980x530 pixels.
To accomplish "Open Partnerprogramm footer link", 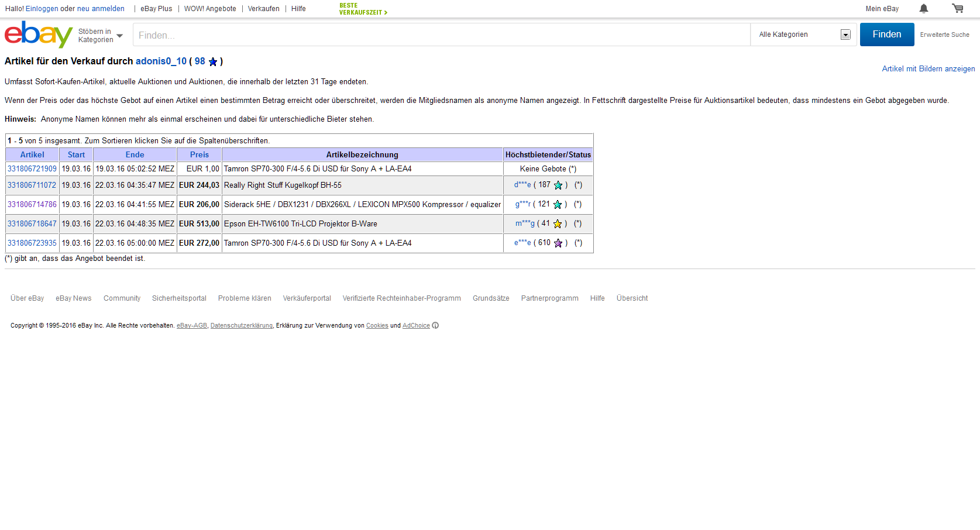I will (550, 298).
